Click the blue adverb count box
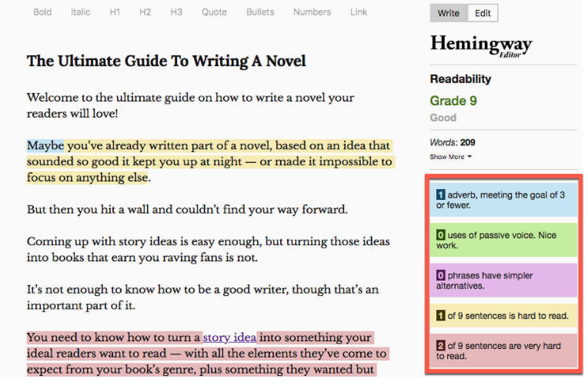Image resolution: width=588 pixels, height=389 pixels. click(503, 200)
